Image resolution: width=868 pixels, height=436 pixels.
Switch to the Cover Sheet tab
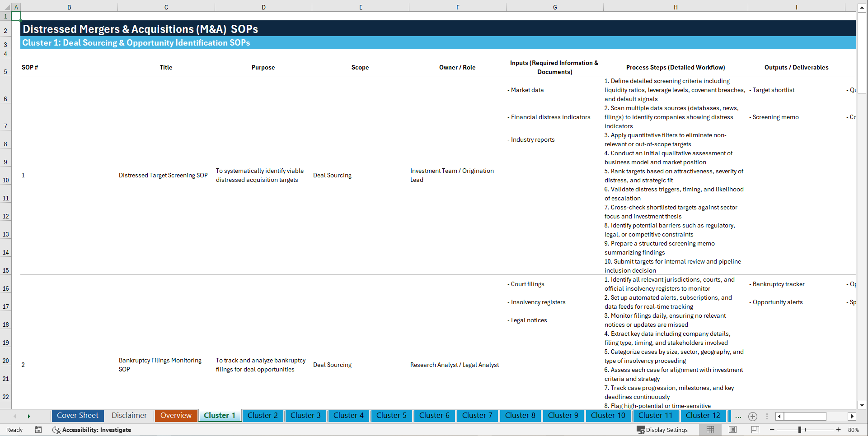(77, 416)
